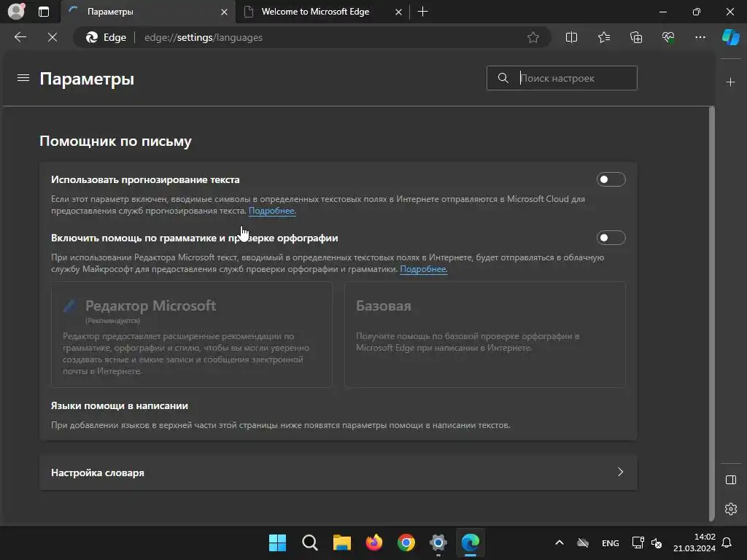Open the profile avatar menu
The height and width of the screenshot is (560, 747).
pos(16,12)
